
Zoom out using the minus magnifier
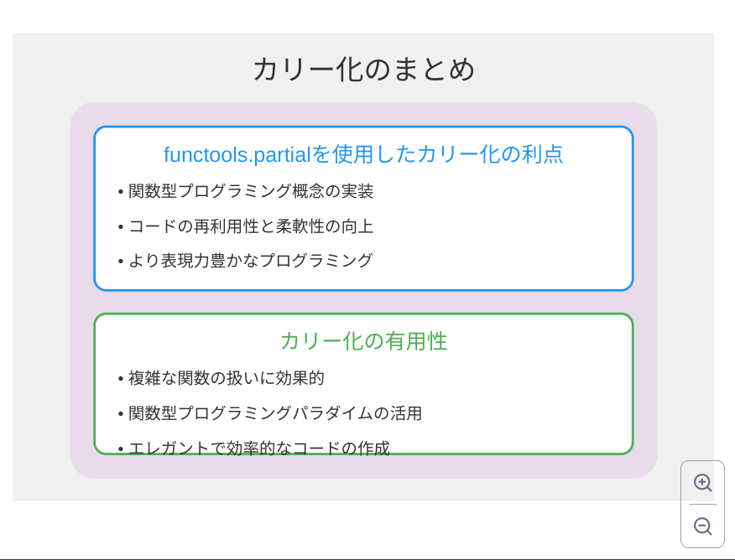click(703, 526)
